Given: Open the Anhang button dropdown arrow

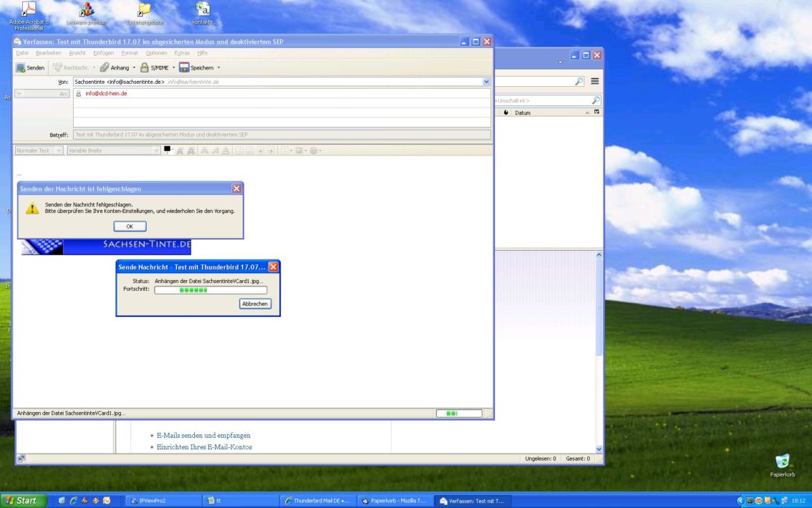Looking at the screenshot, I should tap(134, 68).
